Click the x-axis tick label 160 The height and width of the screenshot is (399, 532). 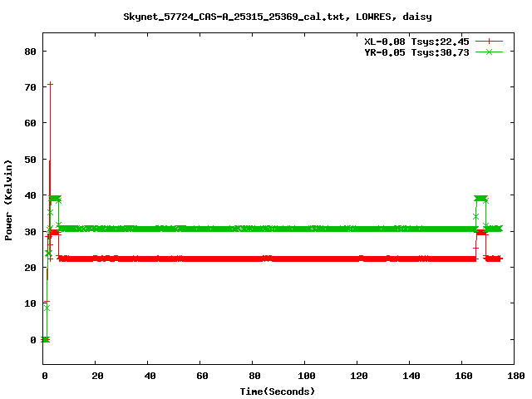tap(464, 376)
